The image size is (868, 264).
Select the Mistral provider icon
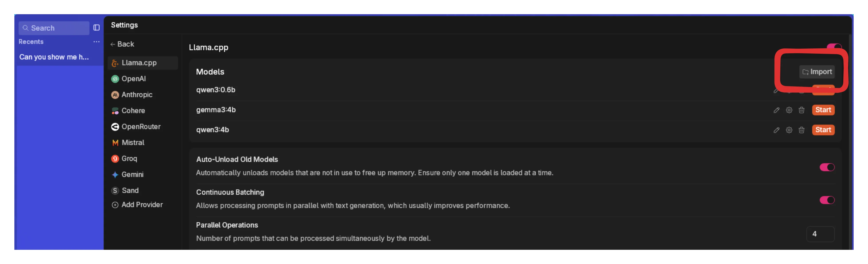(115, 142)
